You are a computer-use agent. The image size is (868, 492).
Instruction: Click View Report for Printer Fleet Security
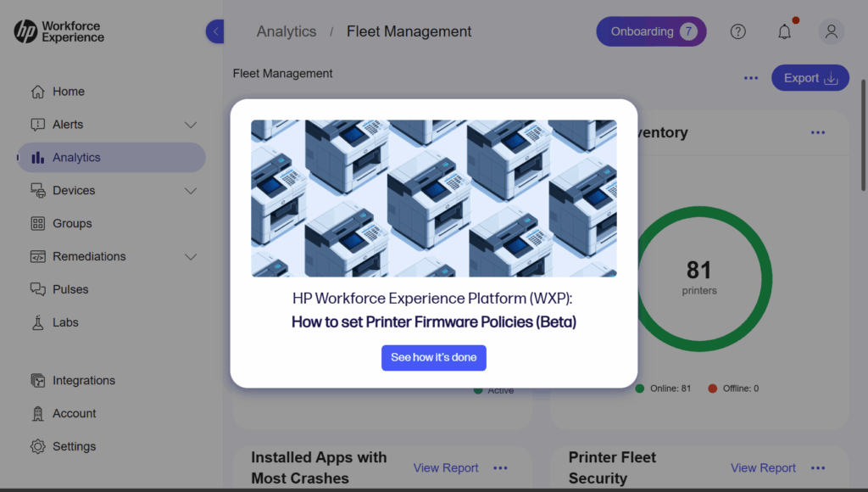tap(763, 467)
